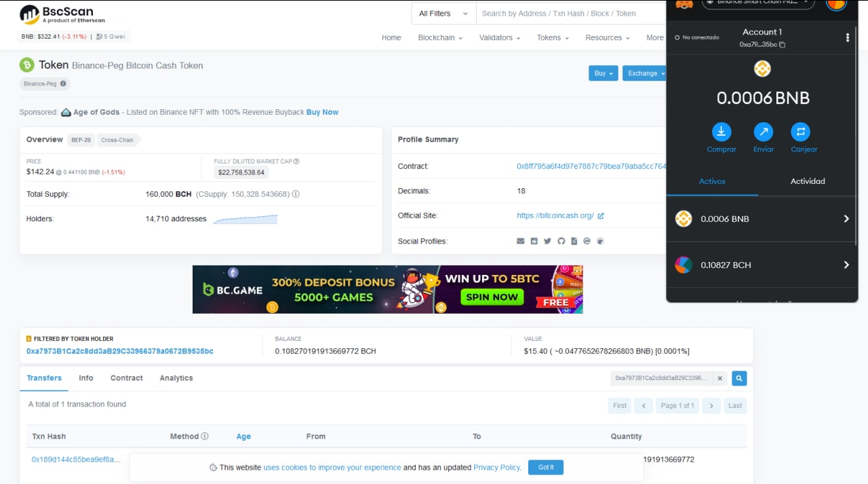Click the CSupply info icon
Screen dimensions: 868x484
click(x=296, y=194)
